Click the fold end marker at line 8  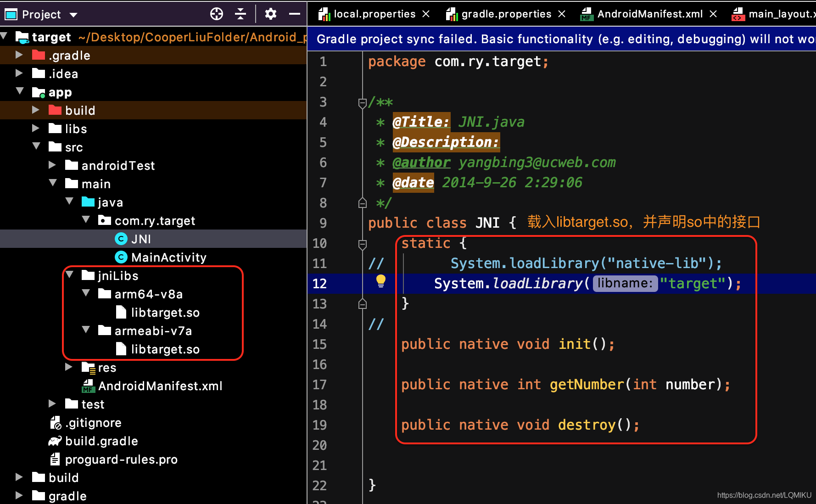coord(362,202)
